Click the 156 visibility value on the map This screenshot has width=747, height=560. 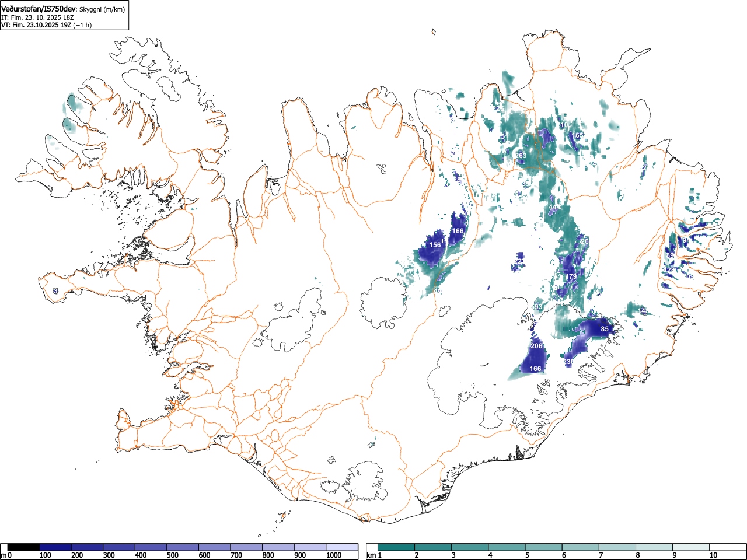(435, 245)
